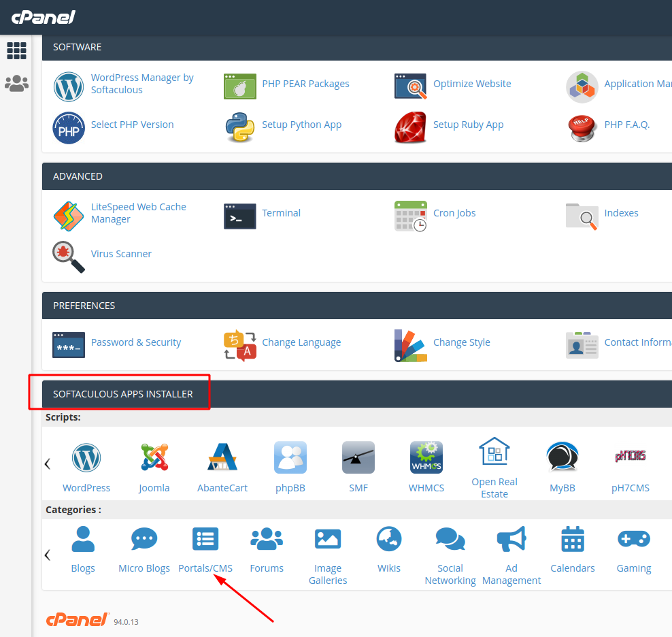This screenshot has height=637, width=672.
Task: Click the WordPress Manager by Softaculous icon
Action: tap(69, 86)
